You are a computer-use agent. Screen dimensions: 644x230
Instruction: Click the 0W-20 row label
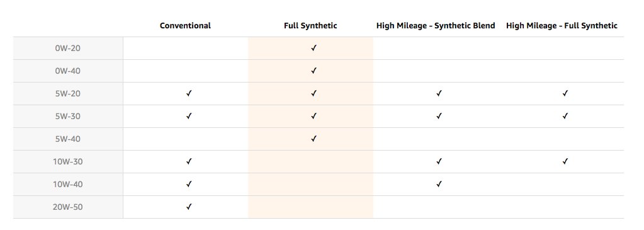point(68,48)
